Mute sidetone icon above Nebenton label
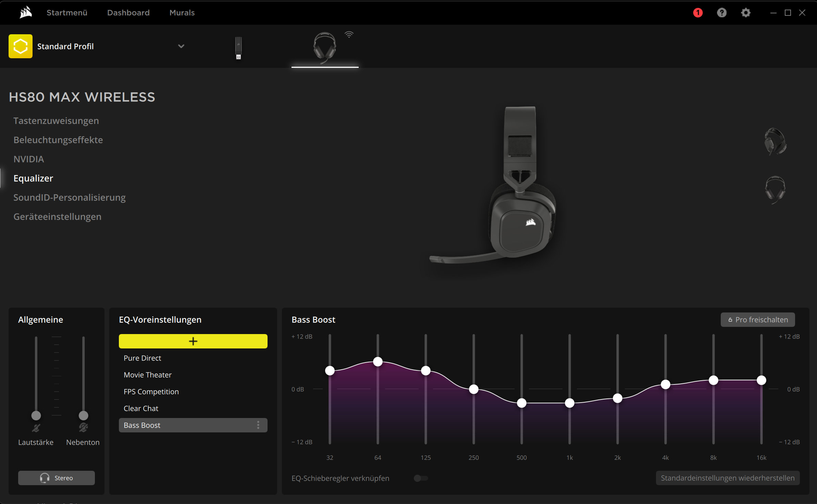This screenshot has width=817, height=504. [x=83, y=428]
